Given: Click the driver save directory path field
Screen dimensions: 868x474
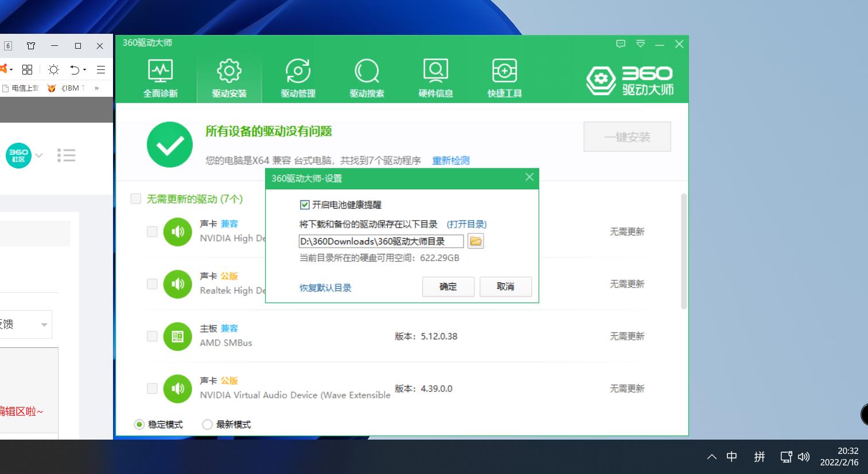Looking at the screenshot, I should 381,241.
